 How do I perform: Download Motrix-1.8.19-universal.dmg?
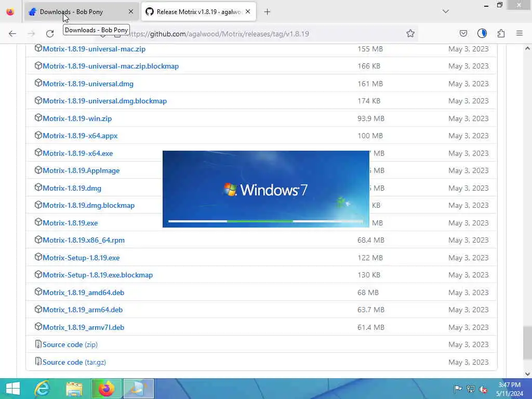click(x=88, y=84)
